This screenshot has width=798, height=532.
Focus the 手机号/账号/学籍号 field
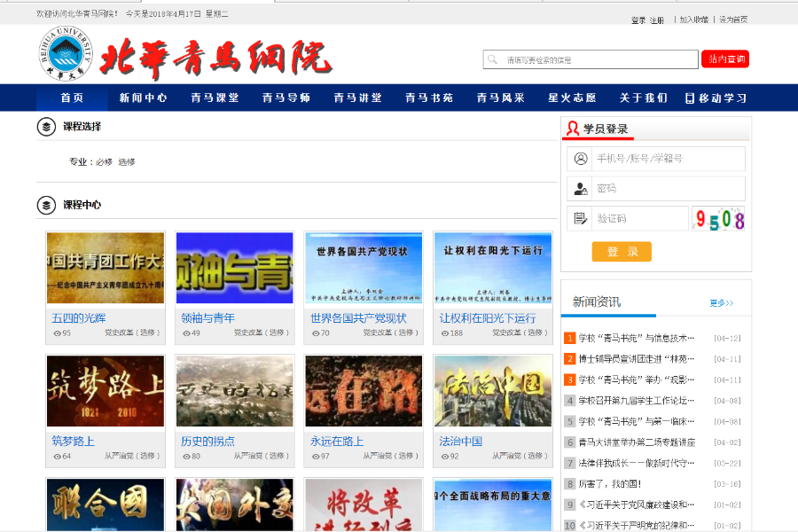click(x=669, y=159)
